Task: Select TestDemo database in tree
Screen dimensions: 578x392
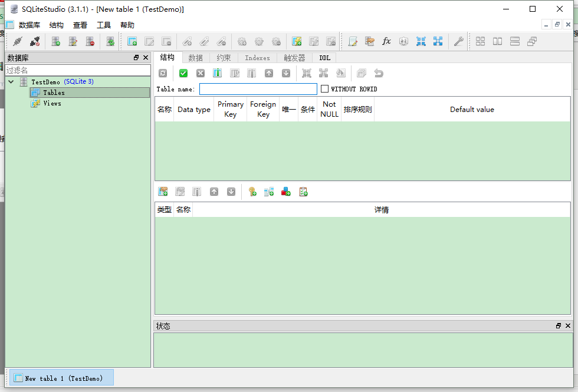Action: (x=45, y=82)
